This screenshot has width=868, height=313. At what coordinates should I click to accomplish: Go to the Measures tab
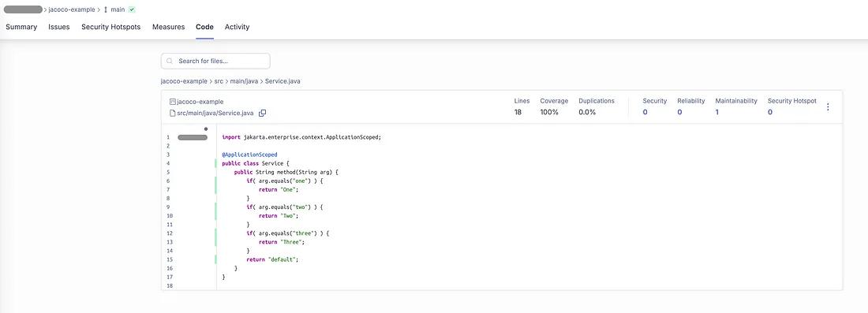(x=168, y=27)
